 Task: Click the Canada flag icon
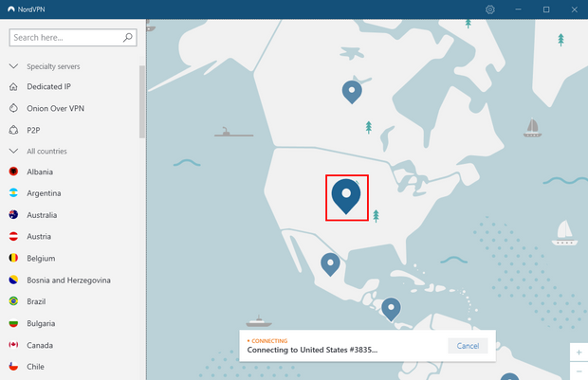(x=13, y=345)
